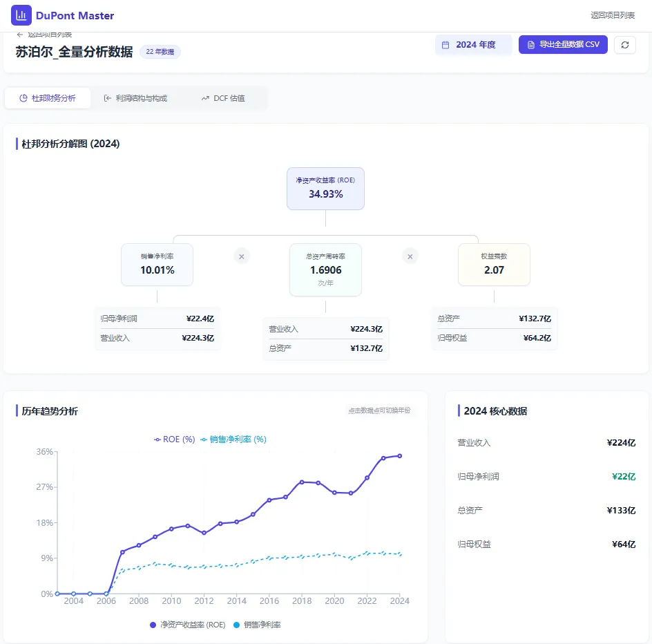Click the back arrow above the project title
The height and width of the screenshot is (644, 652).
pyautogui.click(x=20, y=35)
